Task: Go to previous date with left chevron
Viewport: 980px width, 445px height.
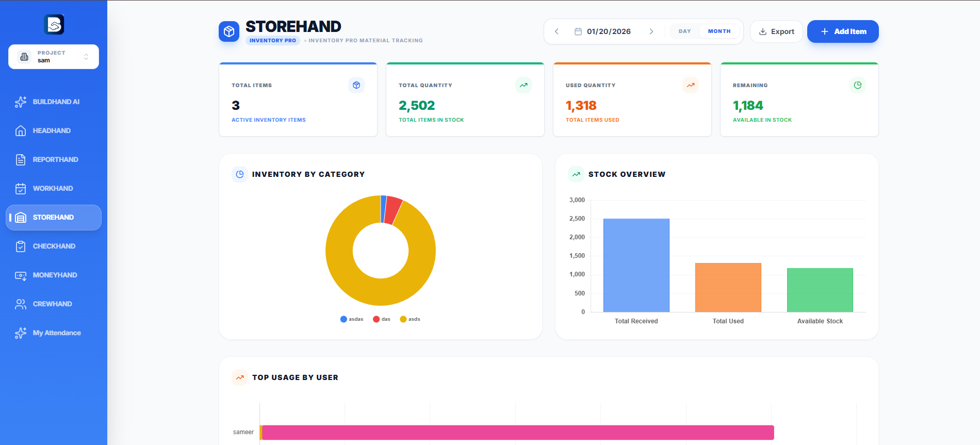Action: click(557, 31)
